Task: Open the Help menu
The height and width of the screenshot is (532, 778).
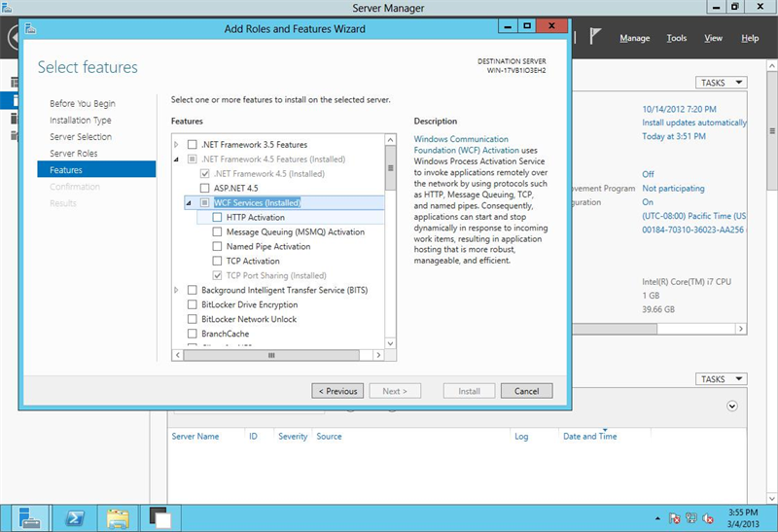Action: (750, 38)
